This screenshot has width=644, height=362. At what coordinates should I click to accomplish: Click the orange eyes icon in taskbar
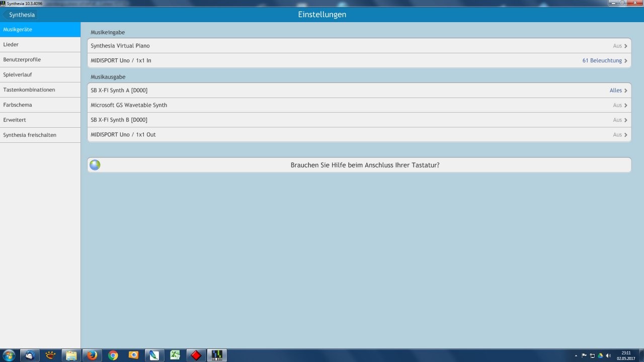[50, 355]
